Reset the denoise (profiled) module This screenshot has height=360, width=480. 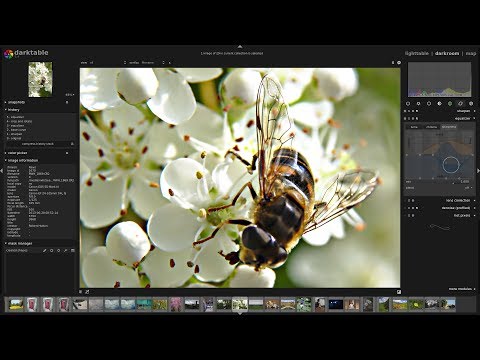413,208
